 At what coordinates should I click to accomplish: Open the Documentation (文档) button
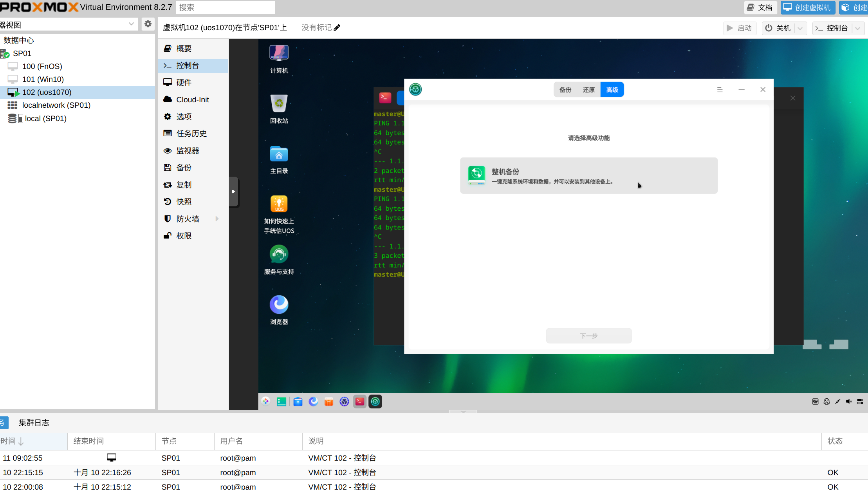click(x=760, y=7)
